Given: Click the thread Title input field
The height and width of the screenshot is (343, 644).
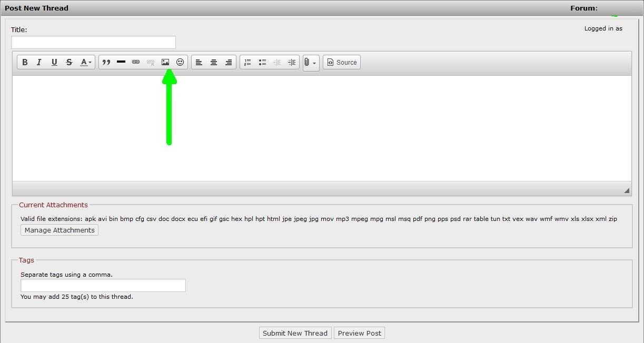Looking at the screenshot, I should [93, 42].
